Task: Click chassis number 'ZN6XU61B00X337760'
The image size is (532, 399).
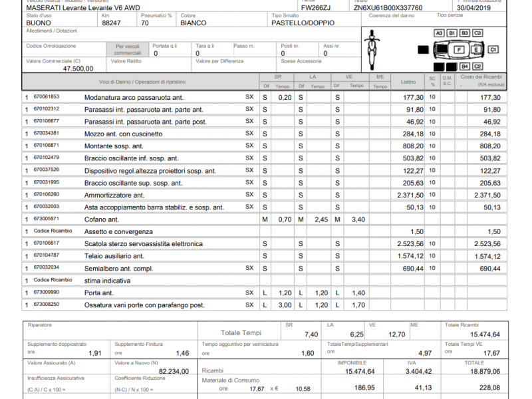Action: point(388,8)
